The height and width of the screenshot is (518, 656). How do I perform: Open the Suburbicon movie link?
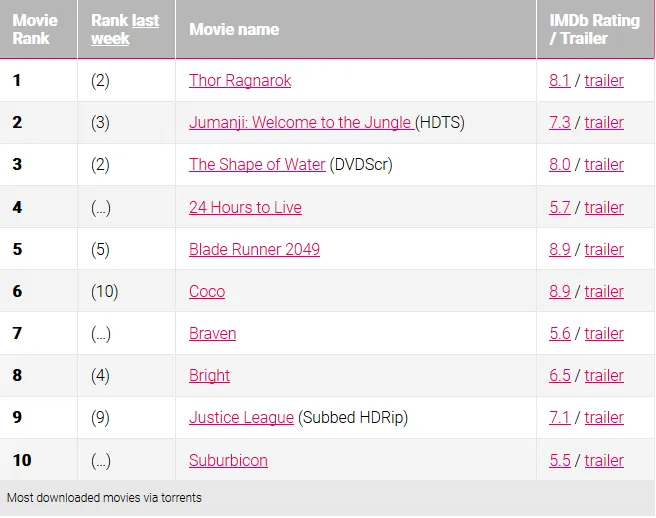(x=228, y=460)
